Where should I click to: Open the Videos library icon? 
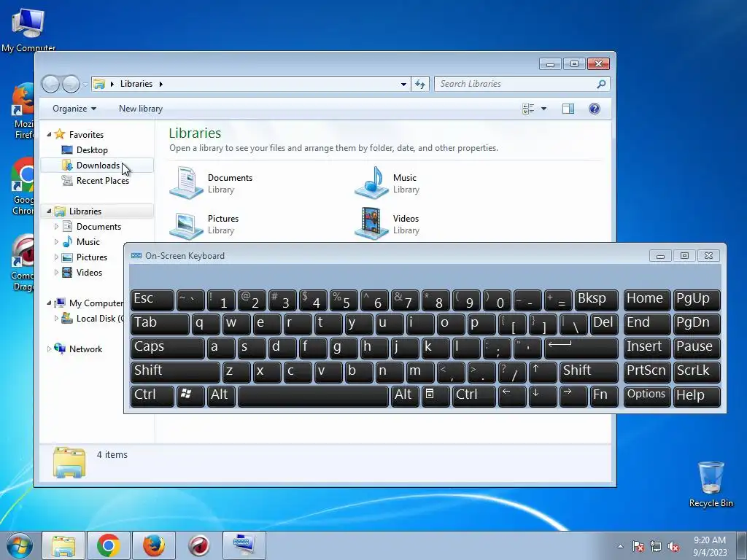(x=372, y=224)
